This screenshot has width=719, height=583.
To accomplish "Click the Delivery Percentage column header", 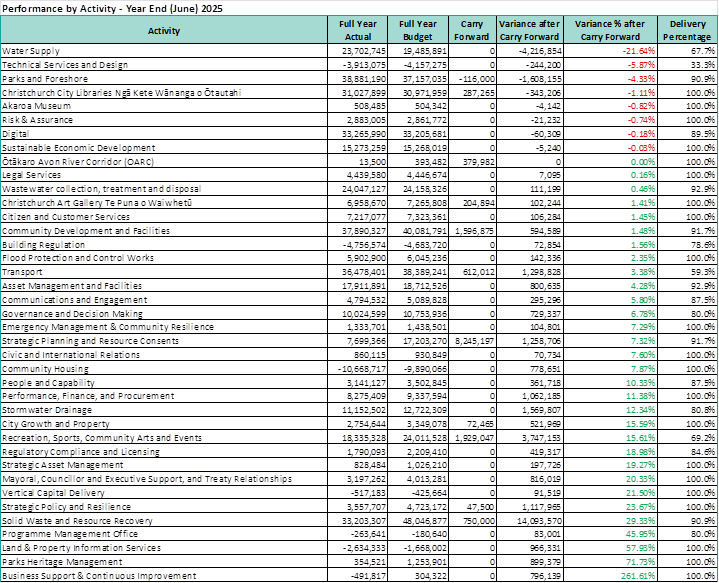I will (x=684, y=31).
